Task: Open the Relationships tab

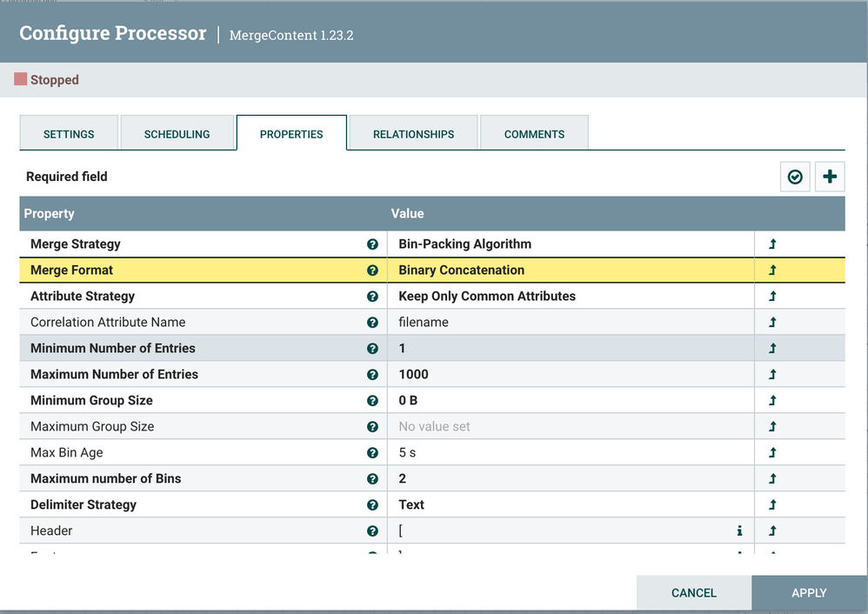Action: point(413,134)
